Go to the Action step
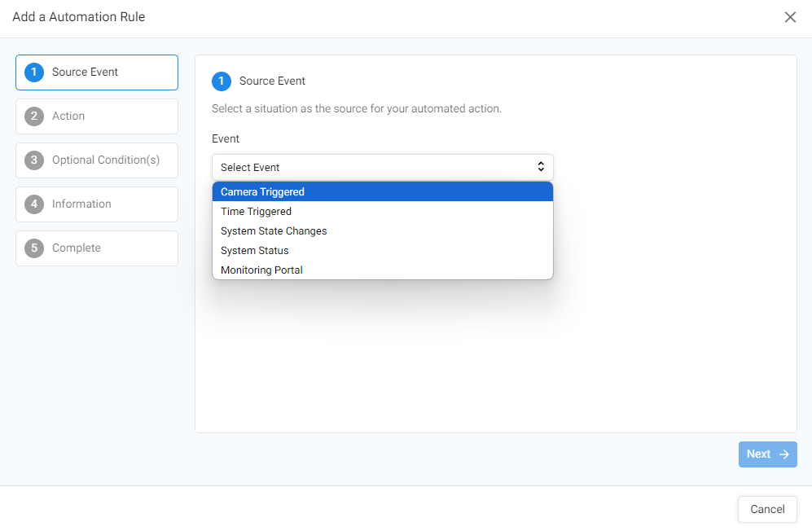This screenshot has height=531, width=812. (97, 116)
